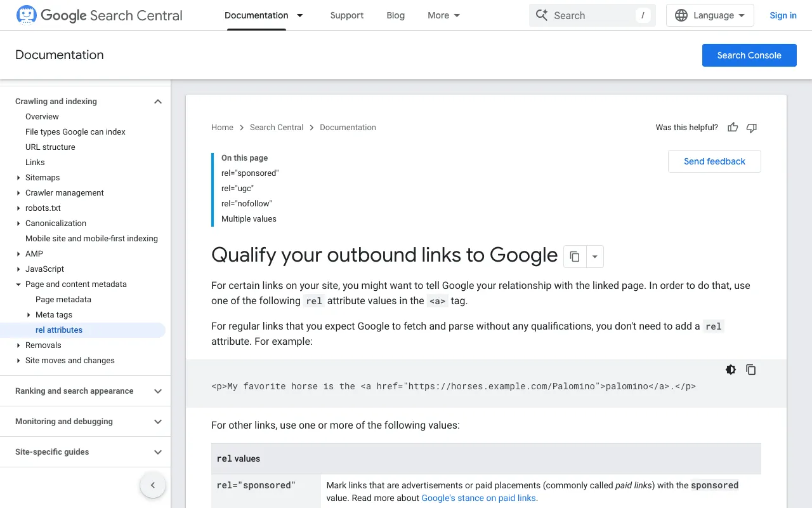
Task: Jump to rel="nofollow" section
Action: pos(247,204)
